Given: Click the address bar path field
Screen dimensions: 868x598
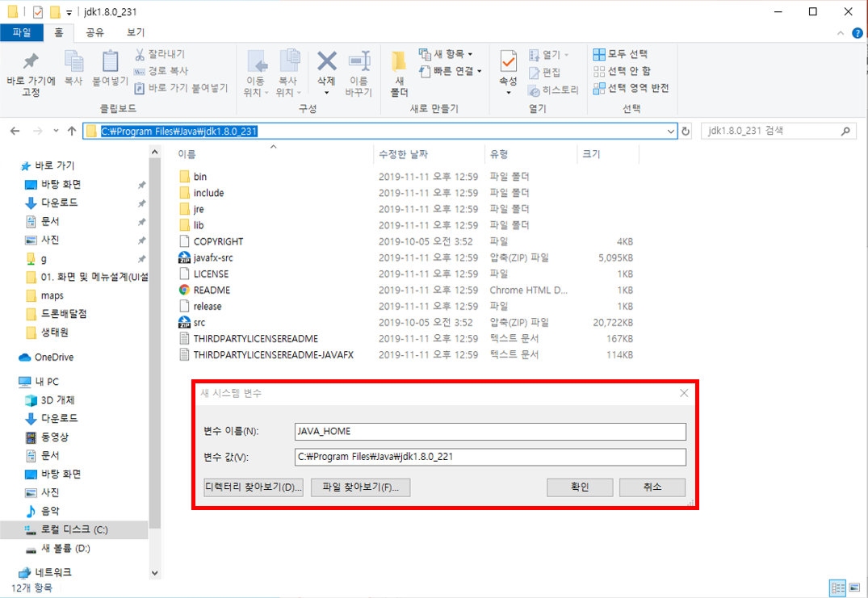Looking at the screenshot, I should click(379, 131).
